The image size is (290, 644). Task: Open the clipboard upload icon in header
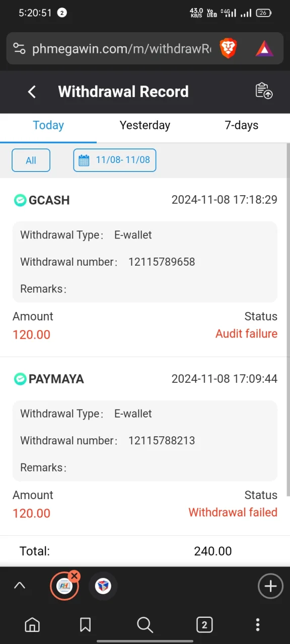point(264,91)
